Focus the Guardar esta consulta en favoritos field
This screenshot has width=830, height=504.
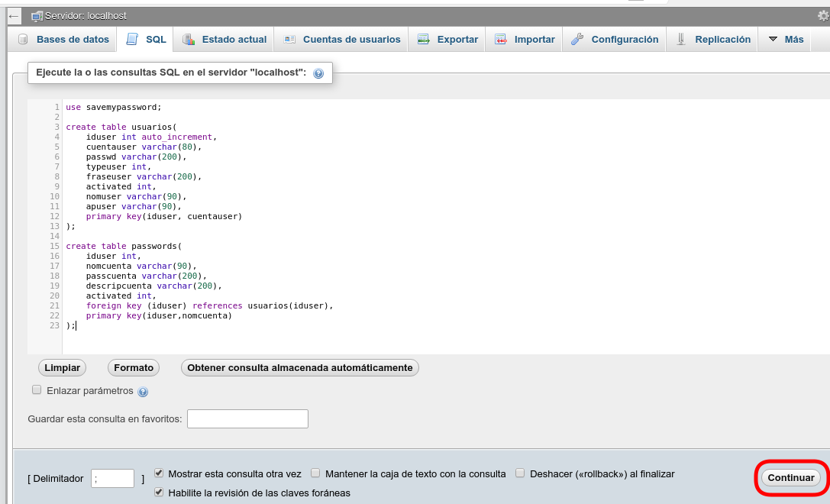[x=247, y=418]
